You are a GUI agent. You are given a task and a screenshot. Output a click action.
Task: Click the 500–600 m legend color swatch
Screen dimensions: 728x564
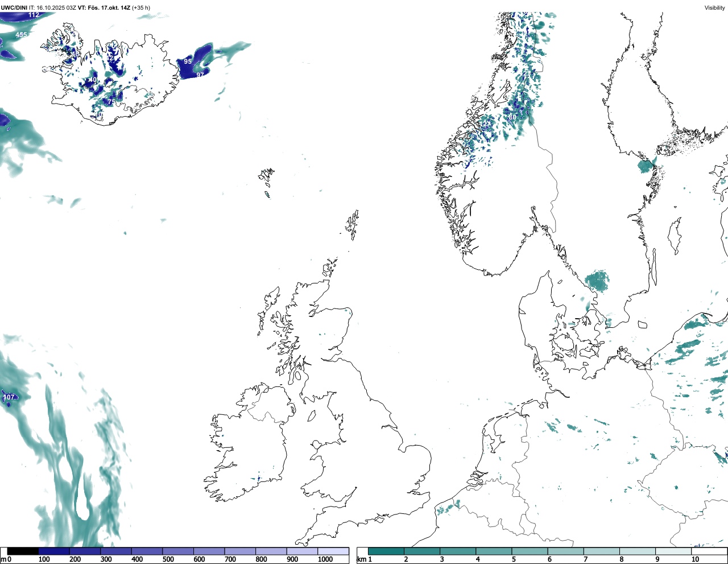tap(178, 551)
